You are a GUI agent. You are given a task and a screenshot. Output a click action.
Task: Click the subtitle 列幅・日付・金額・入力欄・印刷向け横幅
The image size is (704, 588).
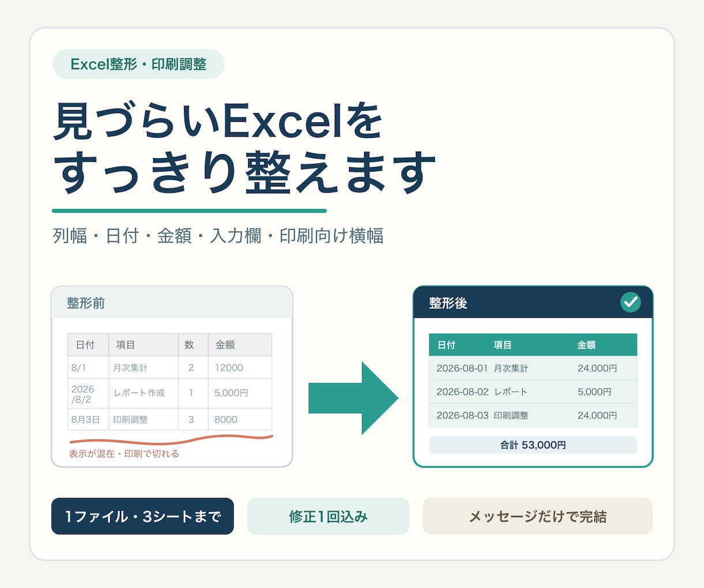[218, 235]
